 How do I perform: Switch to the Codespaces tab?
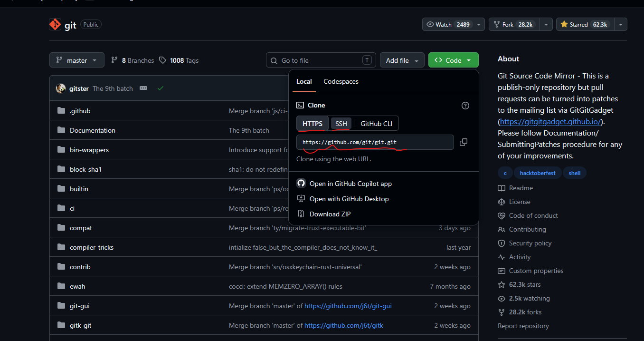(341, 81)
